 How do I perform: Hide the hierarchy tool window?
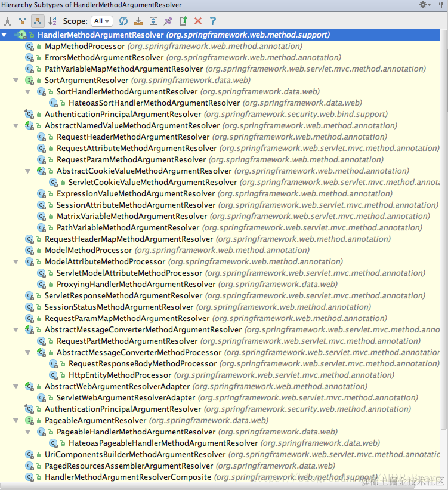(440, 5)
